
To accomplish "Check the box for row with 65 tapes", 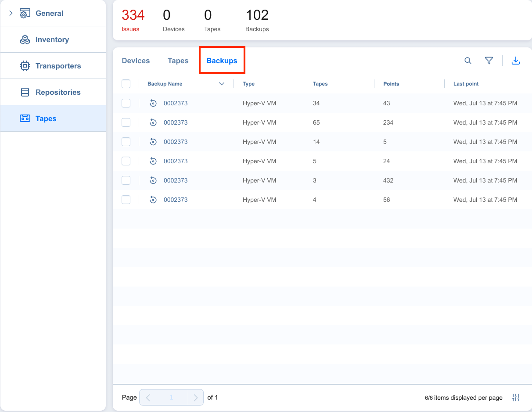I will click(x=126, y=122).
